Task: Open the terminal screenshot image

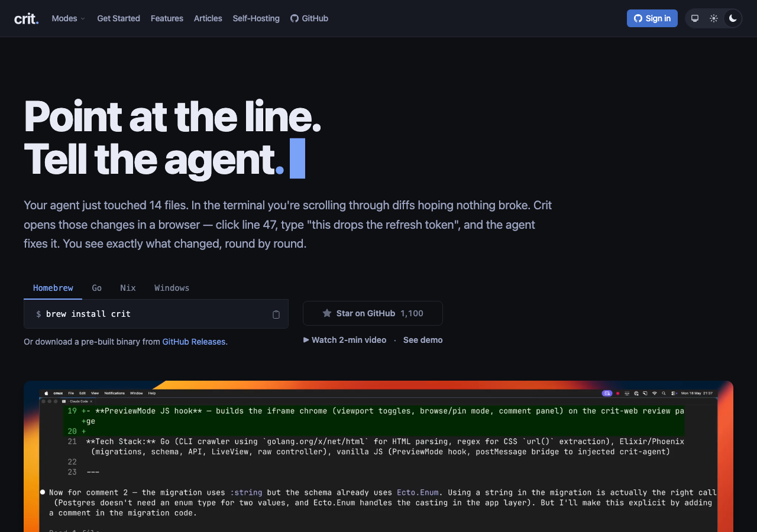Action: [378, 456]
